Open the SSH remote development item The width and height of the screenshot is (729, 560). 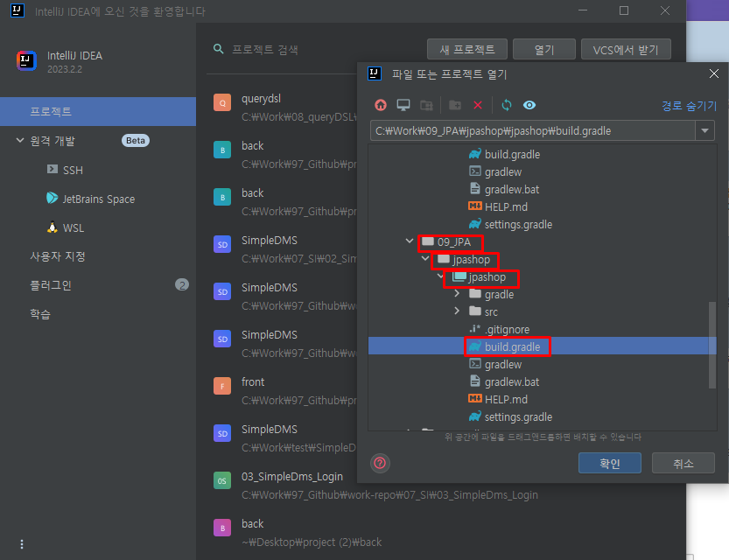65,170
